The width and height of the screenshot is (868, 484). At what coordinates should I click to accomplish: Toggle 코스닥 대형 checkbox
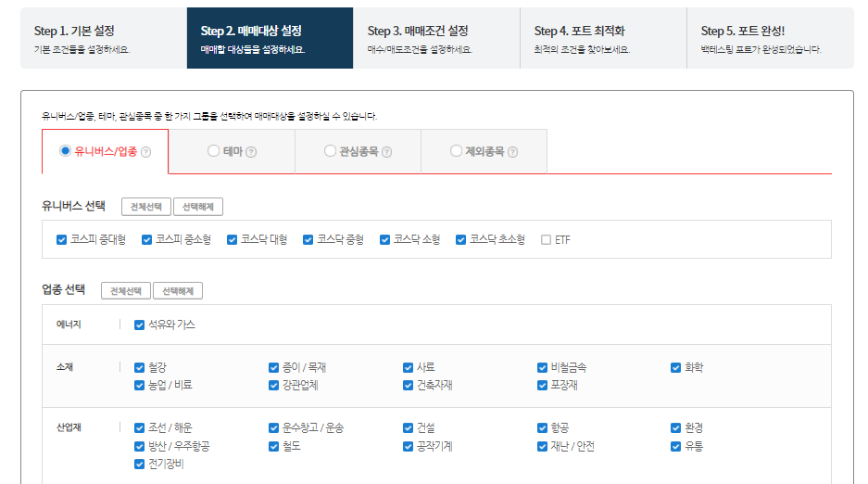pyautogui.click(x=232, y=240)
